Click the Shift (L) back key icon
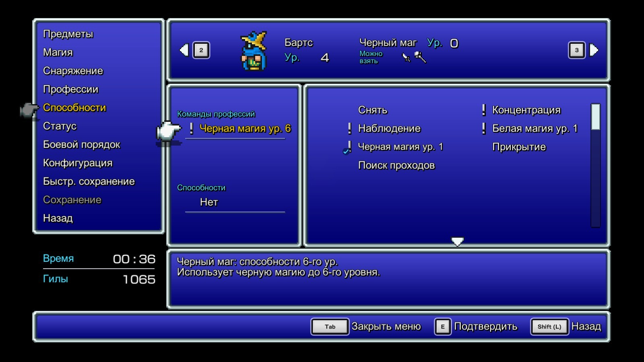644x362 pixels. 549,327
